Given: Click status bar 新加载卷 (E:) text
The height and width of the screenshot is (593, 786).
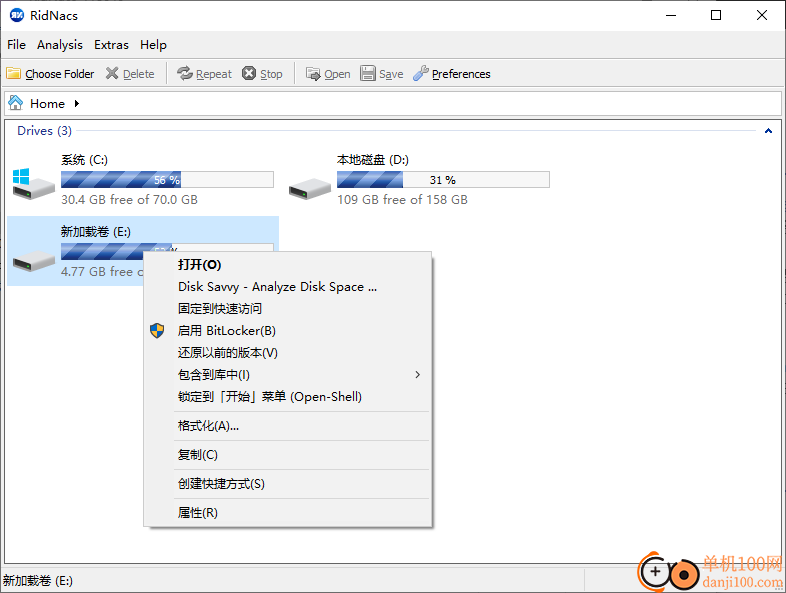Looking at the screenshot, I should click(x=38, y=581).
